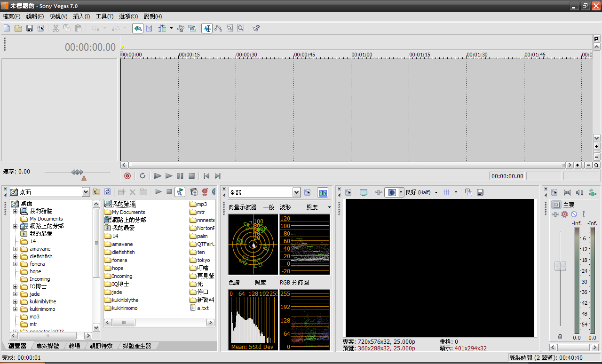Open video scopes settings icon
The height and width of the screenshot is (364, 602).
(x=308, y=192)
